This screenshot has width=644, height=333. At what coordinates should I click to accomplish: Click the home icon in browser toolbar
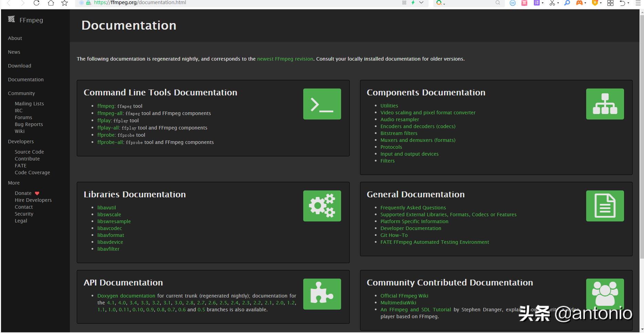[51, 3]
